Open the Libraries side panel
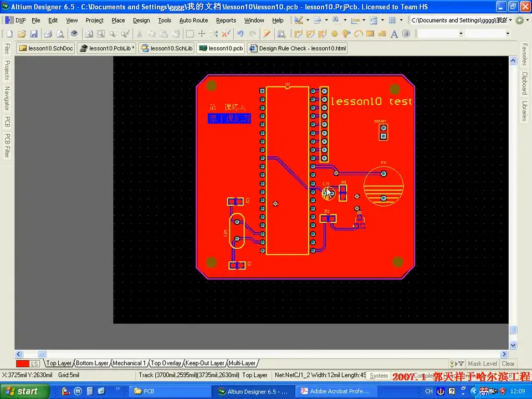 (x=525, y=111)
